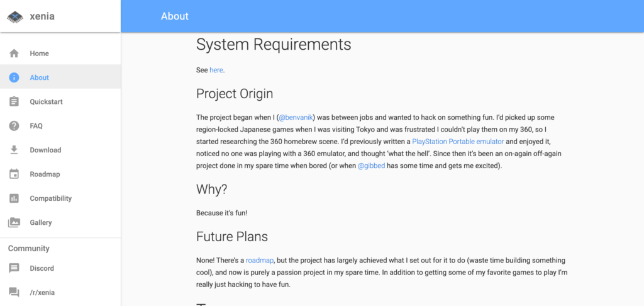This screenshot has width=644, height=306.
Task: Click the Quickstart clipboard icon
Action: coord(14,101)
